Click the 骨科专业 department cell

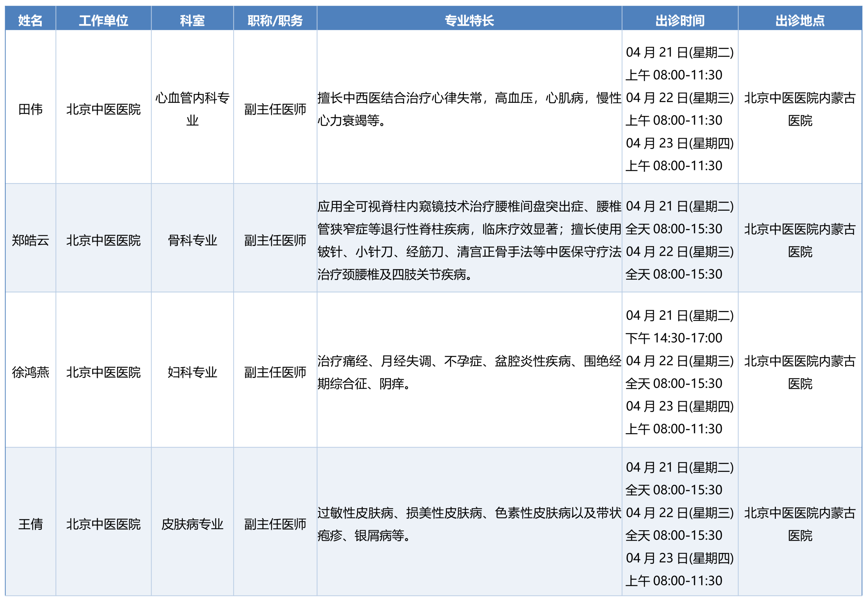point(192,240)
